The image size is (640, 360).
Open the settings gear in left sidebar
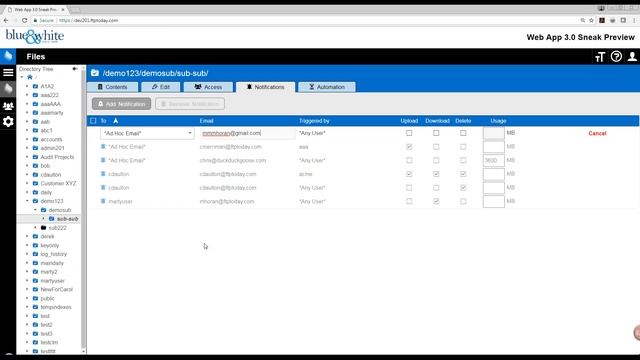coord(8,122)
